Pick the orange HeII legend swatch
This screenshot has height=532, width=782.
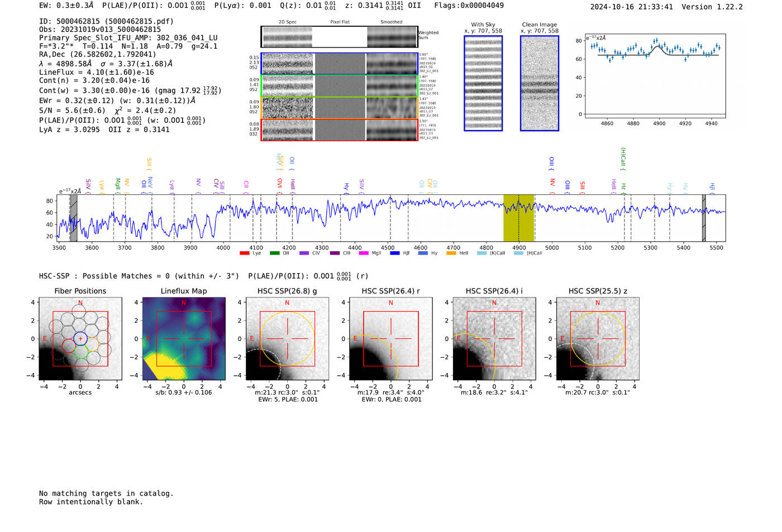click(451, 253)
